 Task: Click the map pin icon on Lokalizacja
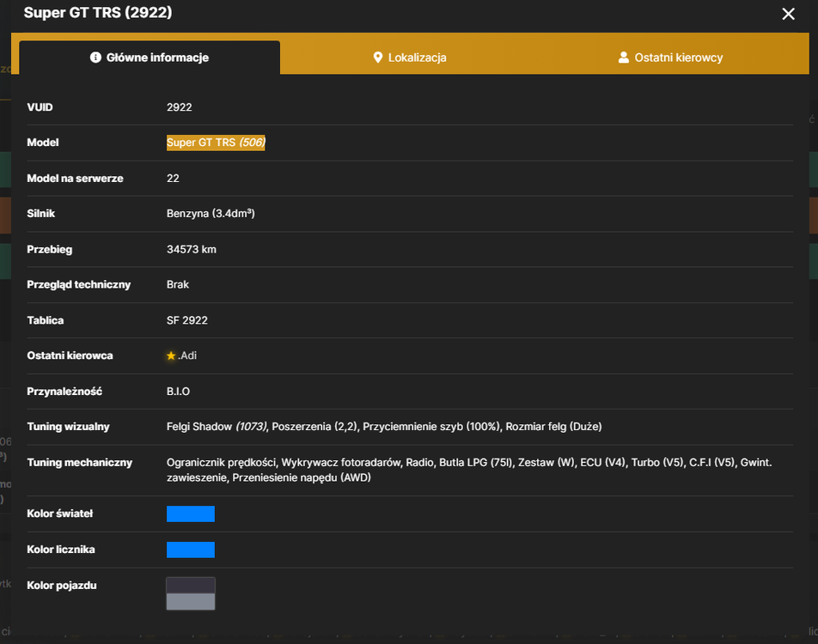coord(378,58)
